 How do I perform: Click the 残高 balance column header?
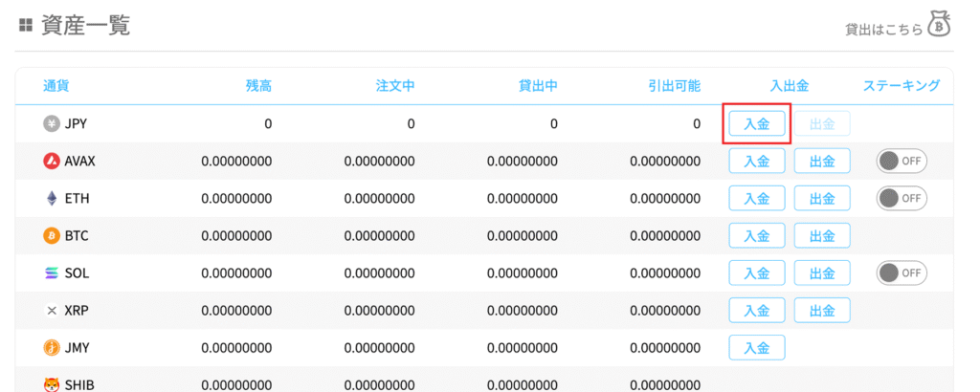click(258, 86)
